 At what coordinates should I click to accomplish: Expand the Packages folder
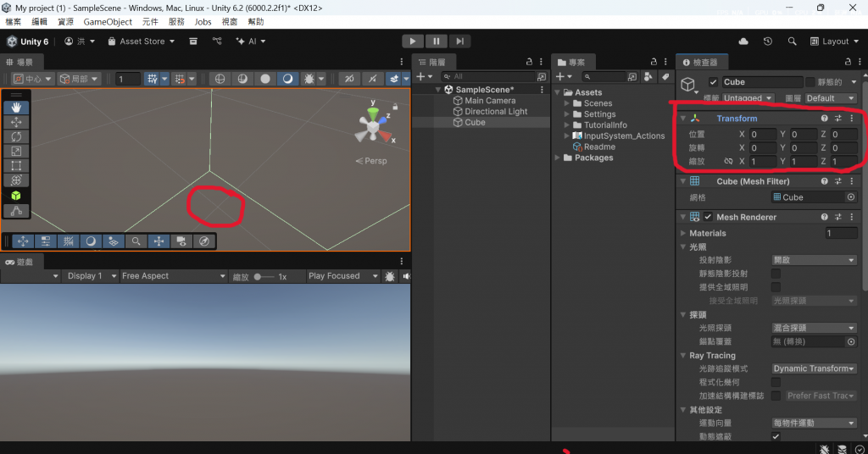(558, 158)
